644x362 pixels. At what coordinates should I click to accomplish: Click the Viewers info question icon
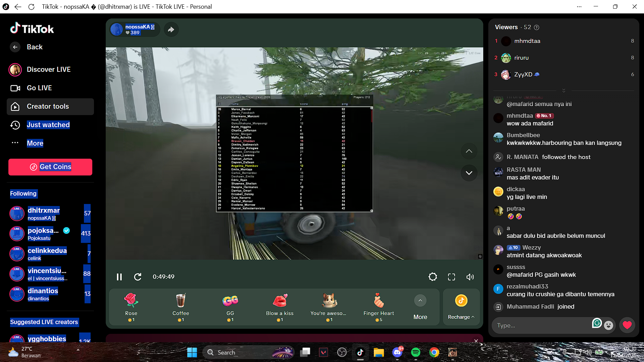[537, 28]
